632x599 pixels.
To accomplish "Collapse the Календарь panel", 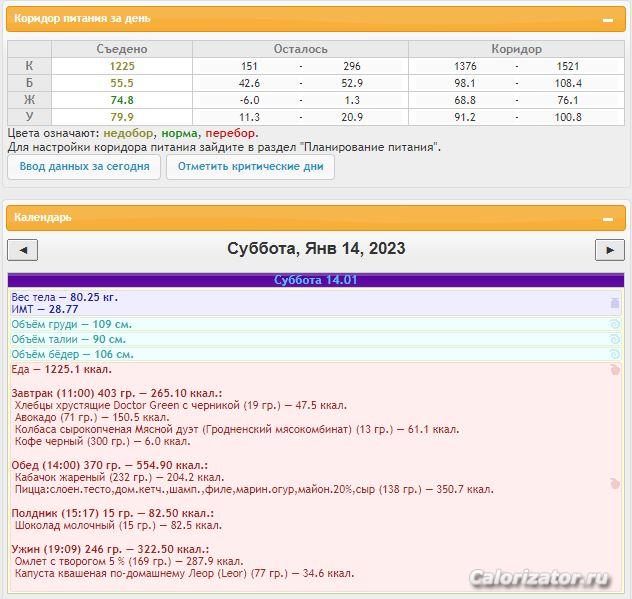I will pyautogui.click(x=608, y=218).
